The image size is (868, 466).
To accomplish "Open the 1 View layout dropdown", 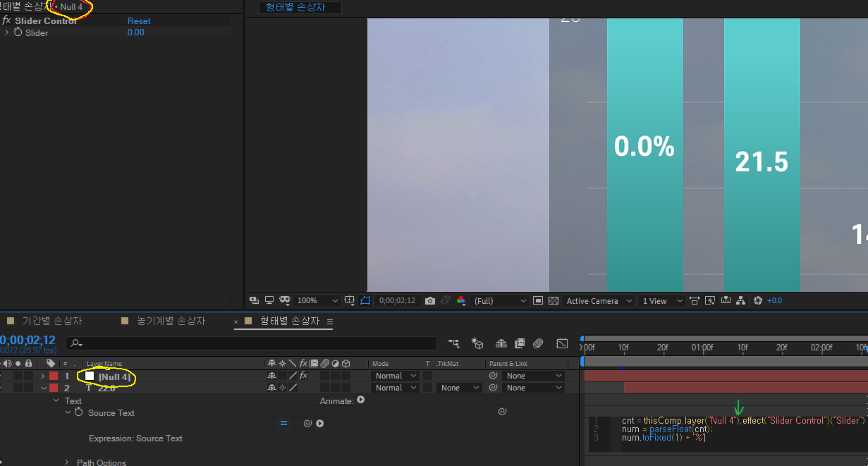I will pyautogui.click(x=662, y=300).
